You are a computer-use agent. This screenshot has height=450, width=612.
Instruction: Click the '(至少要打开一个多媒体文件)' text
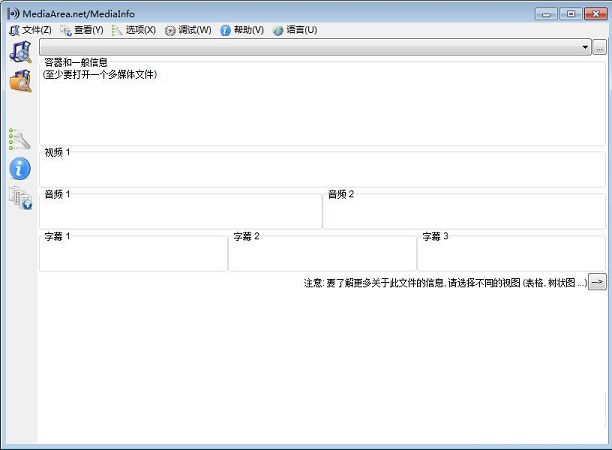[x=100, y=74]
